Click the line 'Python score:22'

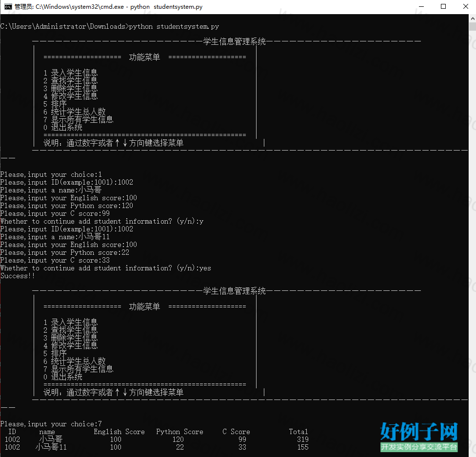[x=65, y=252]
